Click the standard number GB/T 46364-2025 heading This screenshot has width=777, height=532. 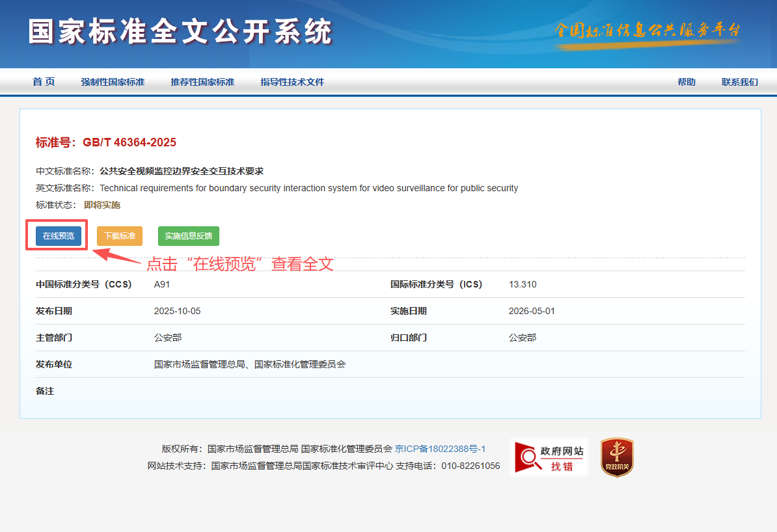pyautogui.click(x=106, y=142)
